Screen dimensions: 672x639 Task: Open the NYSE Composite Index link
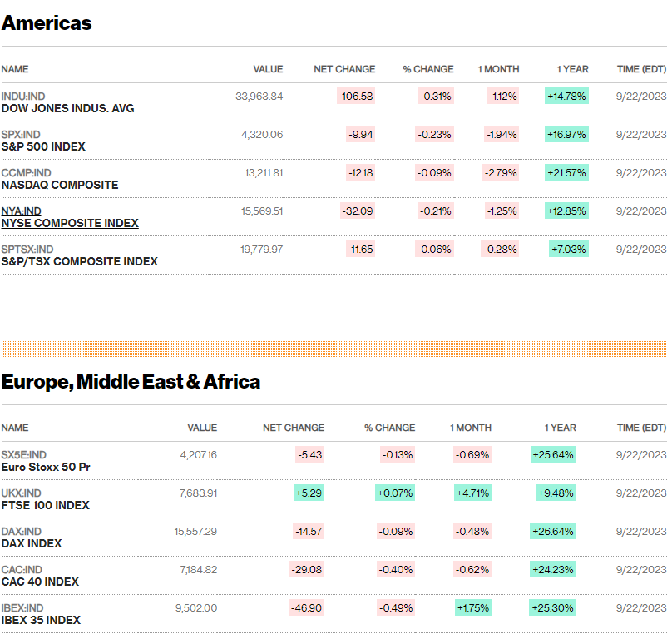[x=70, y=223]
